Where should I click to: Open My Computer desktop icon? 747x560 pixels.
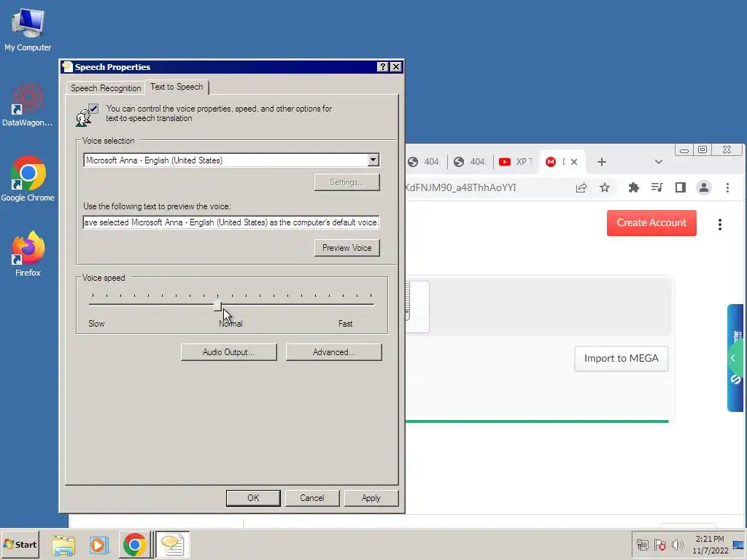(28, 29)
